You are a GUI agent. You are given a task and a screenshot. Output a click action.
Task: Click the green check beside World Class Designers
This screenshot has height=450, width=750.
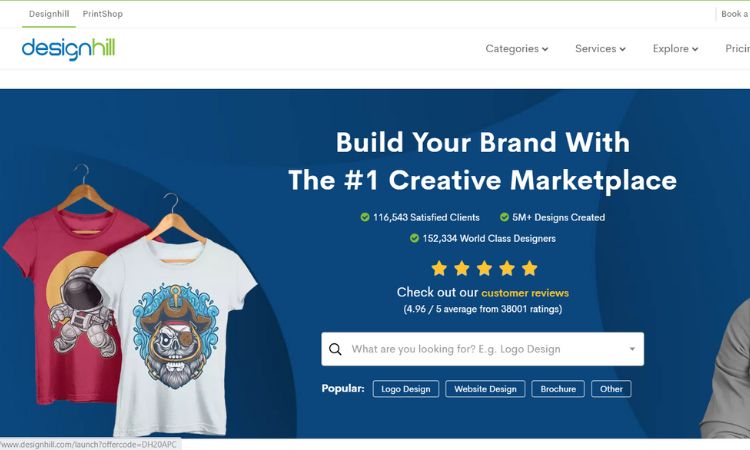(414, 238)
